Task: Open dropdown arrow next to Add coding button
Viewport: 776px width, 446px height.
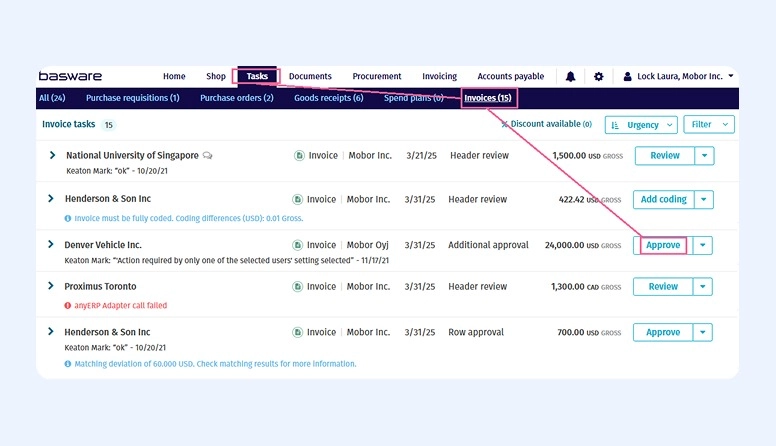Action: tap(703, 199)
